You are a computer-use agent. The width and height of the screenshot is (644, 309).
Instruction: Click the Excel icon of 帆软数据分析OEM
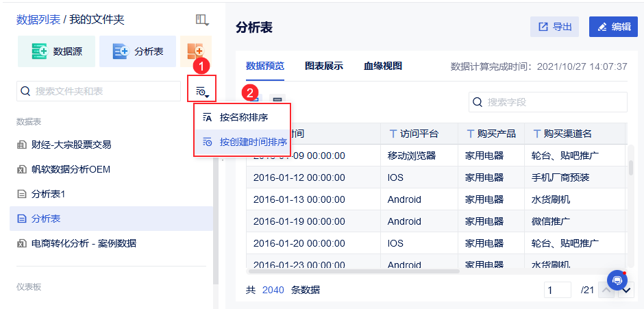pyautogui.click(x=21, y=169)
